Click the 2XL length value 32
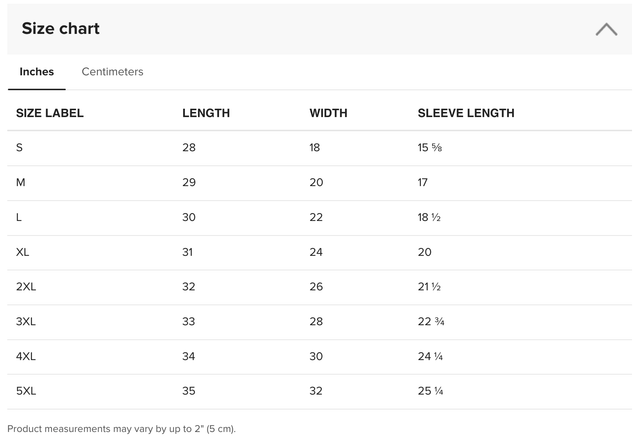This screenshot has width=640, height=447. pyautogui.click(x=189, y=287)
